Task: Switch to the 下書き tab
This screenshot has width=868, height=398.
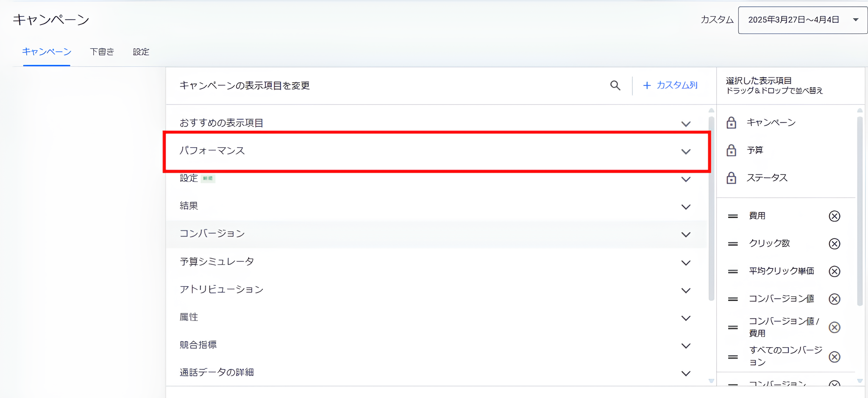Action: [102, 52]
